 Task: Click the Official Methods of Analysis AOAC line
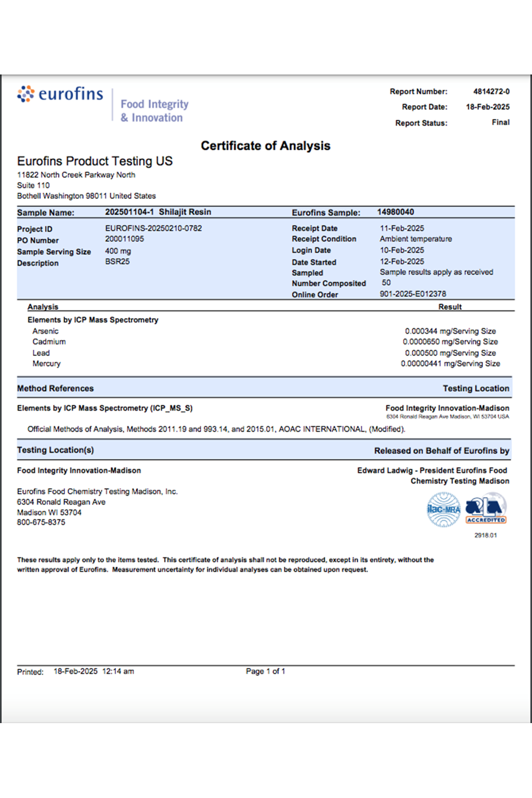(216, 429)
